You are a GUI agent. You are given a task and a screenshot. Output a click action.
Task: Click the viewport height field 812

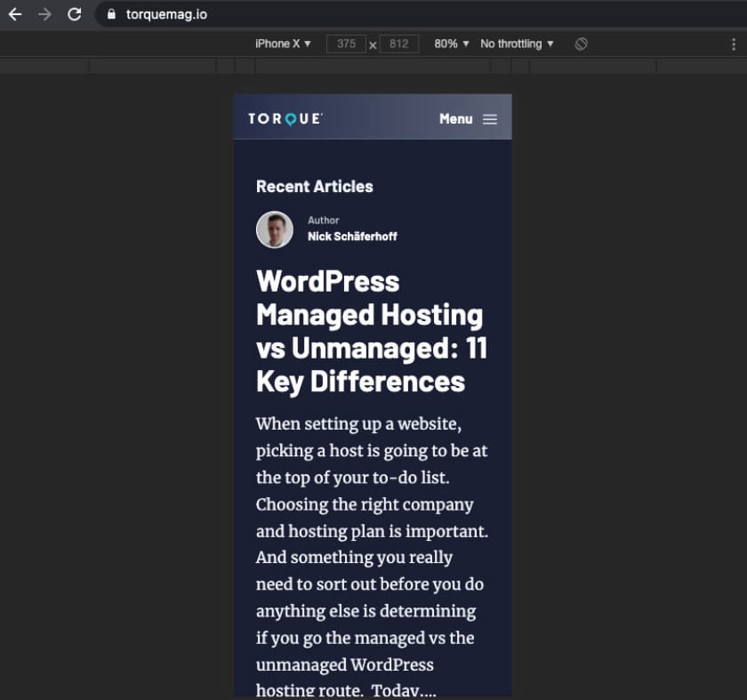tap(399, 44)
